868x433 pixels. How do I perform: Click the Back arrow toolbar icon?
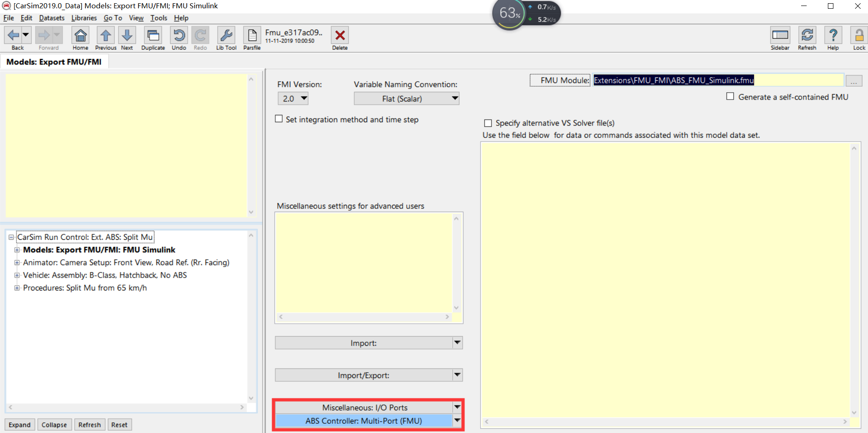click(x=13, y=35)
